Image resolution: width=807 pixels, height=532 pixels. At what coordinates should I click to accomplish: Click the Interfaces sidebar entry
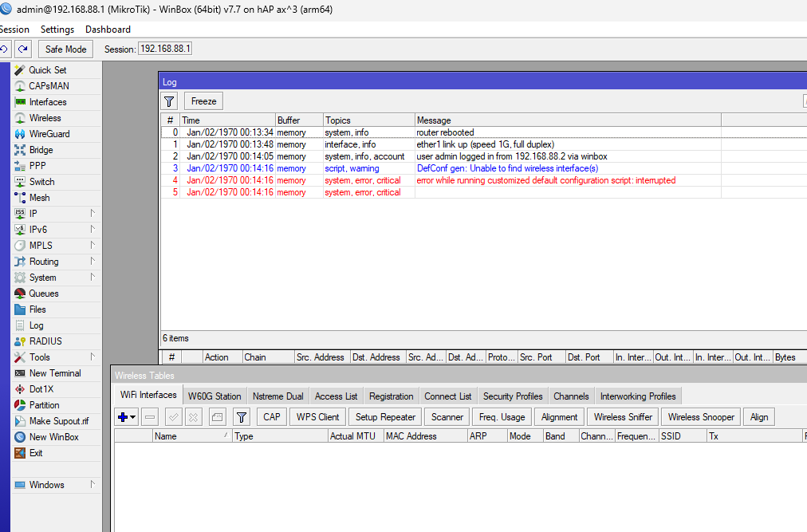pyautogui.click(x=48, y=101)
